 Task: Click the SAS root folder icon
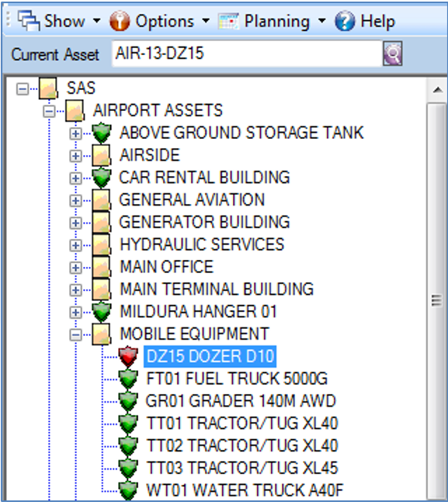(x=48, y=88)
